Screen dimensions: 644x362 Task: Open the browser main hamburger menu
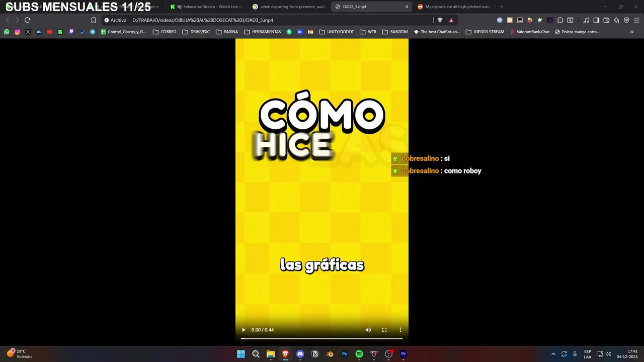pos(636,20)
